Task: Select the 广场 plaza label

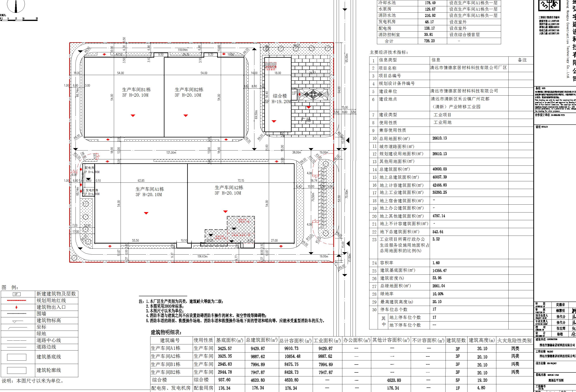Action: coord(306,120)
